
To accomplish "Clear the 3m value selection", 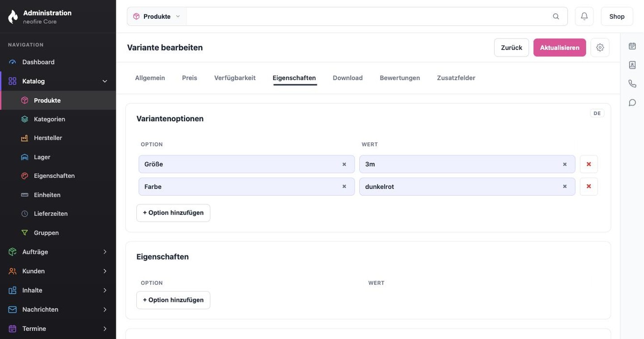I will point(564,164).
